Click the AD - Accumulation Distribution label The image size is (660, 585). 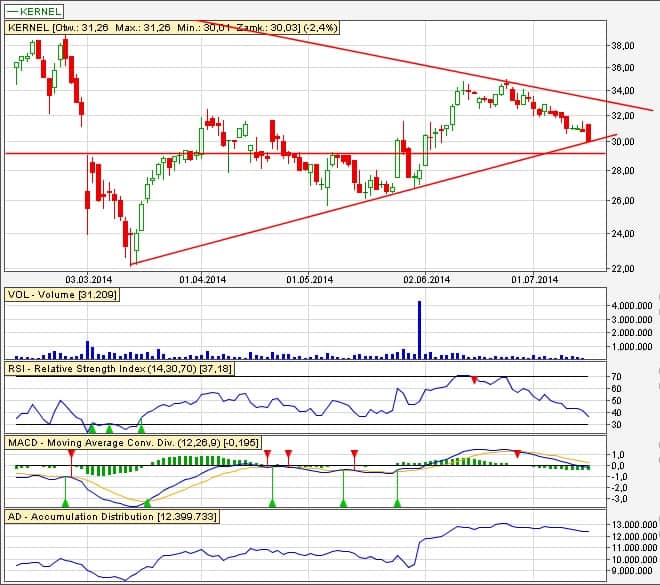click(x=110, y=517)
